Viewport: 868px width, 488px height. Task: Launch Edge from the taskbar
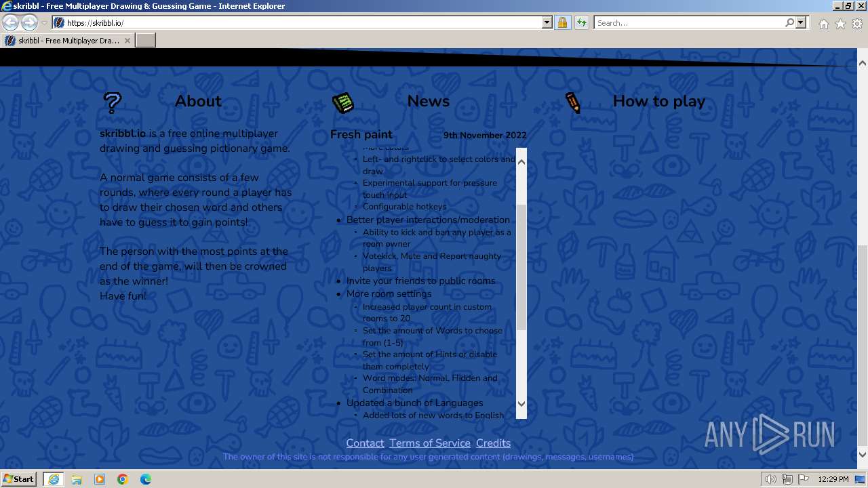[146, 479]
